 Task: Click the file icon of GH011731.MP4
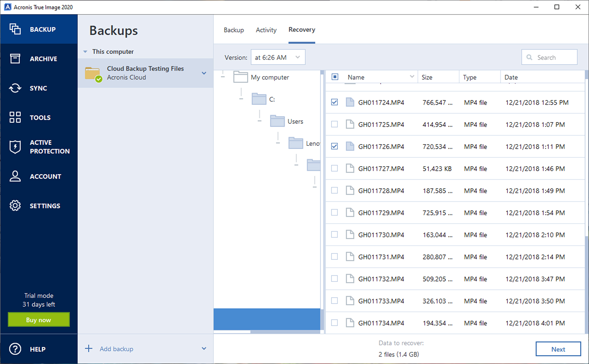(350, 257)
